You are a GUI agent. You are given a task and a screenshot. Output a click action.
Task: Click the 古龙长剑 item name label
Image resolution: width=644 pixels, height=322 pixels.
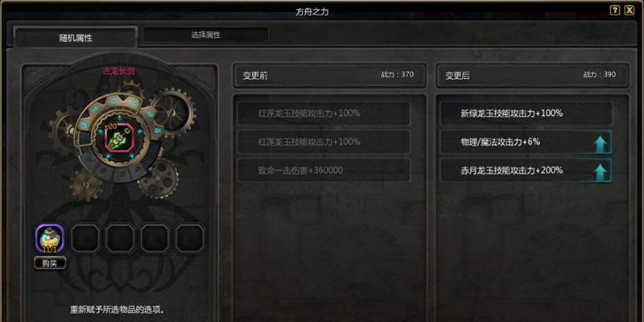tap(119, 71)
